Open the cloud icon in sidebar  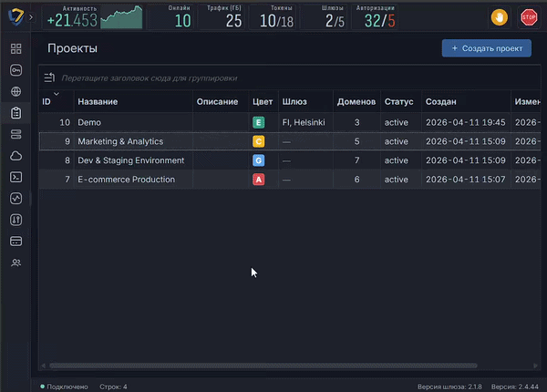(x=15, y=156)
